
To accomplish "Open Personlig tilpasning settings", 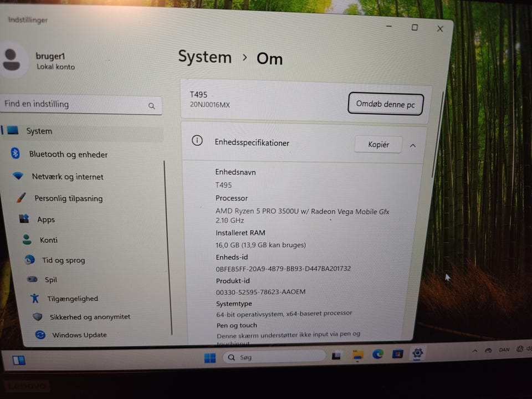I will (69, 198).
